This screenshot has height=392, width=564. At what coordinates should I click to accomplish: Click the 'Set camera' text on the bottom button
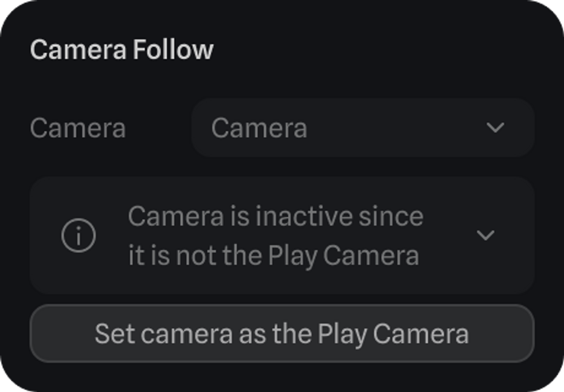164,334
